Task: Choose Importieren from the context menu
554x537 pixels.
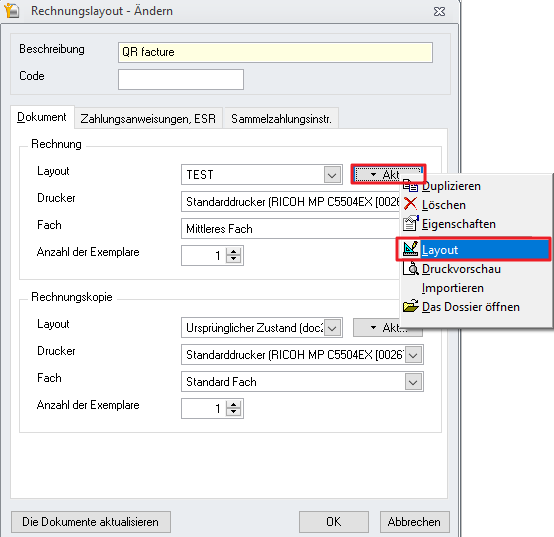Action: [453, 288]
